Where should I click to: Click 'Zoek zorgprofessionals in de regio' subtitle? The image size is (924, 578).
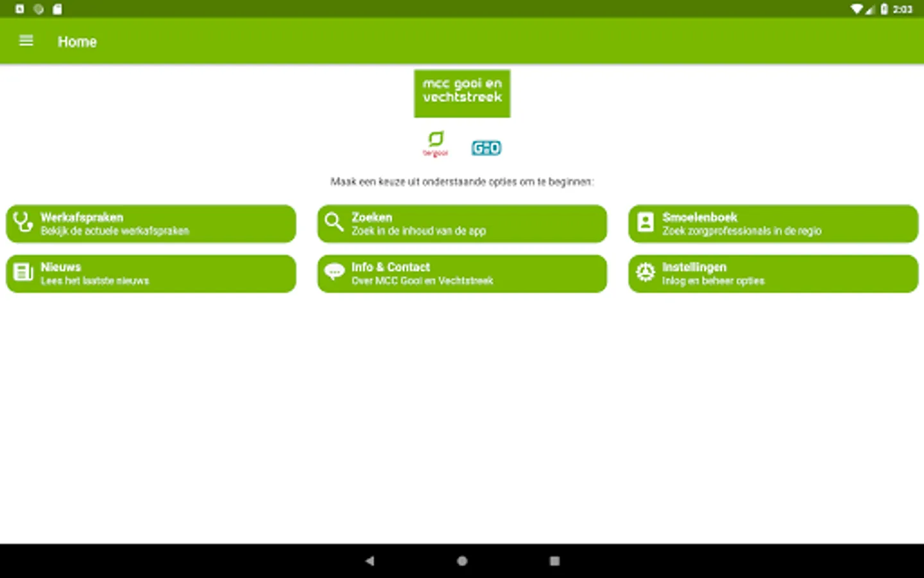(742, 231)
